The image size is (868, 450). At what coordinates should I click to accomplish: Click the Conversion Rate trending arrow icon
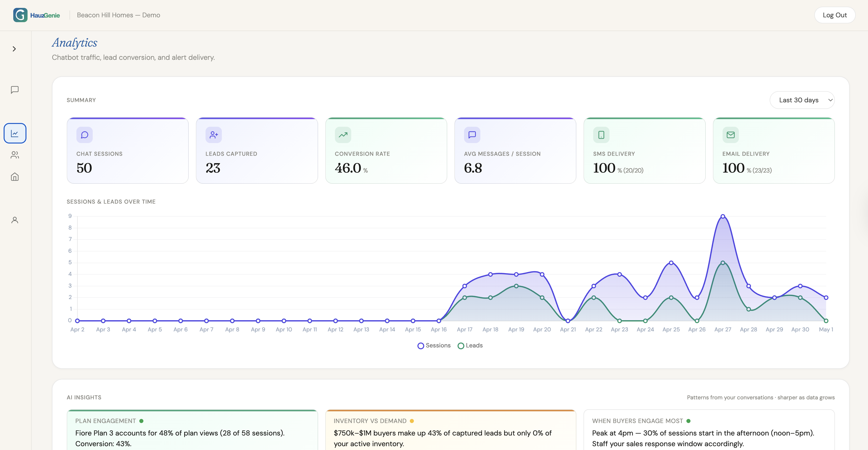tap(343, 135)
